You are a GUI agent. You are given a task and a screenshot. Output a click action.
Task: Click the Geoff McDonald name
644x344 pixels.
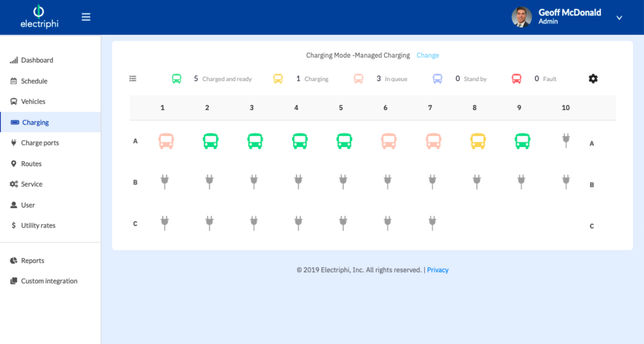tap(569, 13)
